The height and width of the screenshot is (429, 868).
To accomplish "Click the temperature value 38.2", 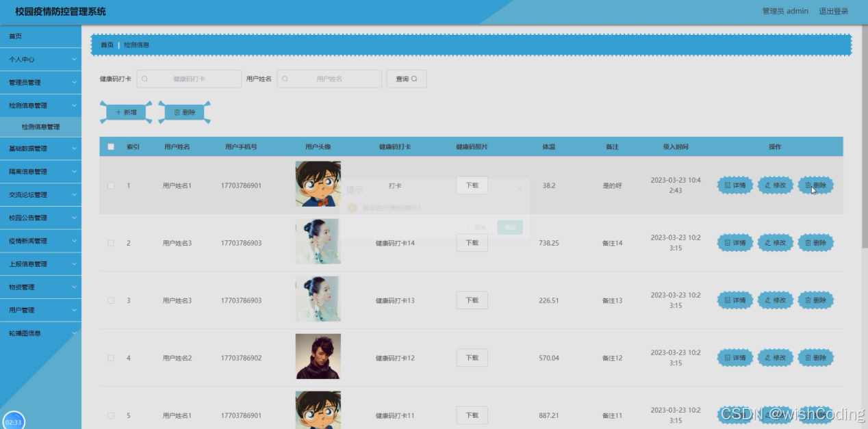I will tap(549, 185).
